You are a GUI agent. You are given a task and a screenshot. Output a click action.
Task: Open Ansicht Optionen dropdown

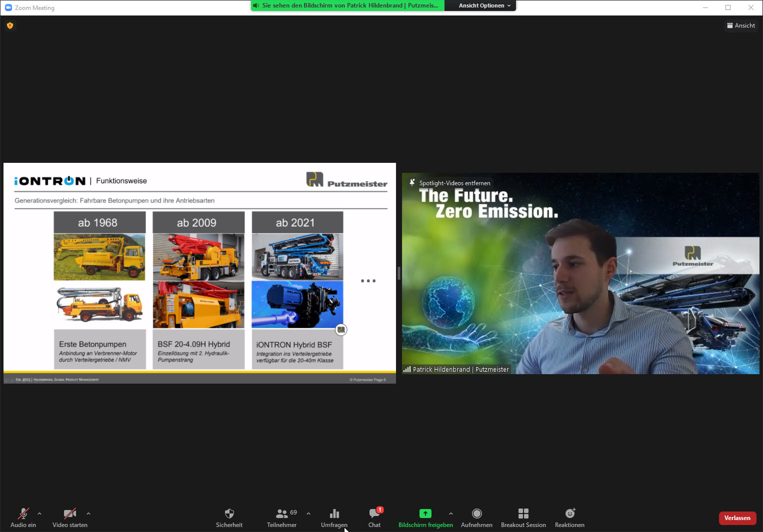pos(484,5)
